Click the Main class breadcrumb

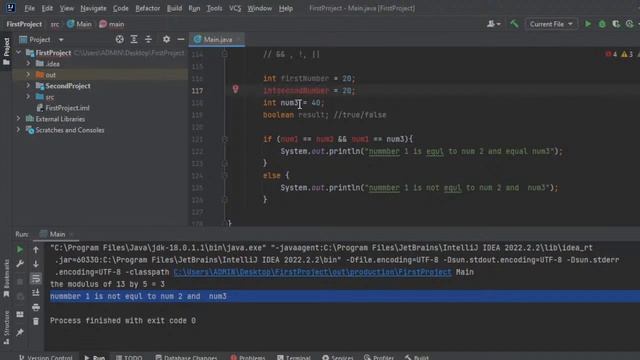coord(79,24)
